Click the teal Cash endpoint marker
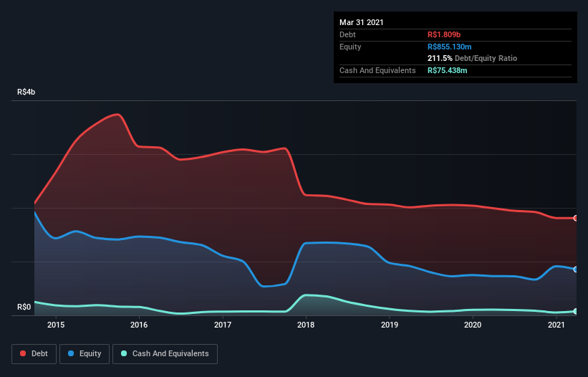 [576, 311]
